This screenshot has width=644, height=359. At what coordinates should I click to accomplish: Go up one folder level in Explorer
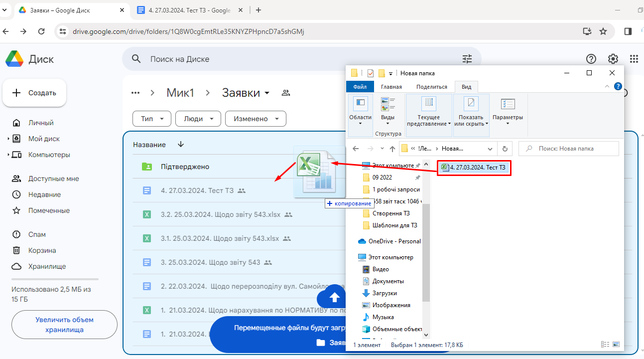click(392, 149)
